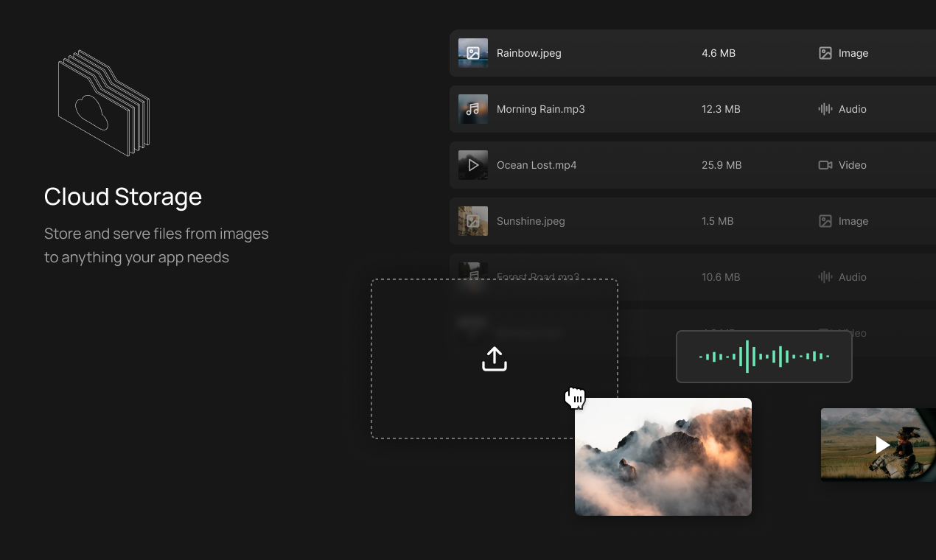Open the Ocean Lost.mp4 file entry
Screen dimensions: 936x560
[x=626, y=165]
